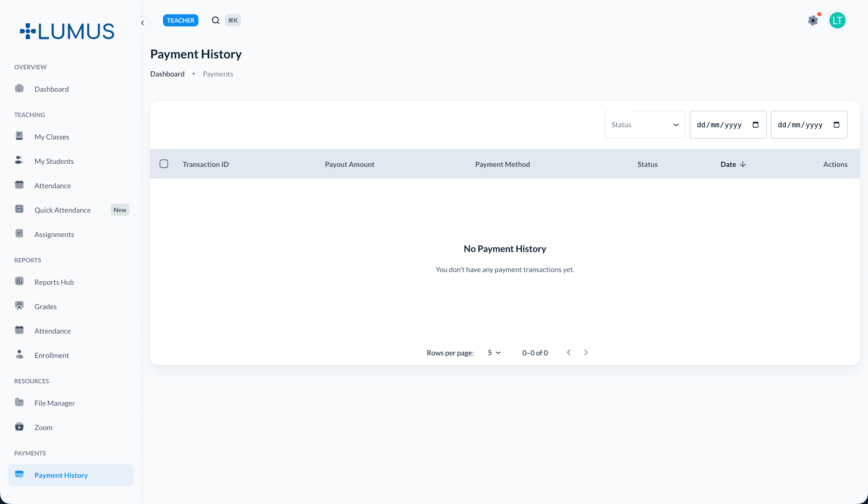The height and width of the screenshot is (504, 868).
Task: Click the Dashboard breadcrumb link
Action: click(167, 74)
